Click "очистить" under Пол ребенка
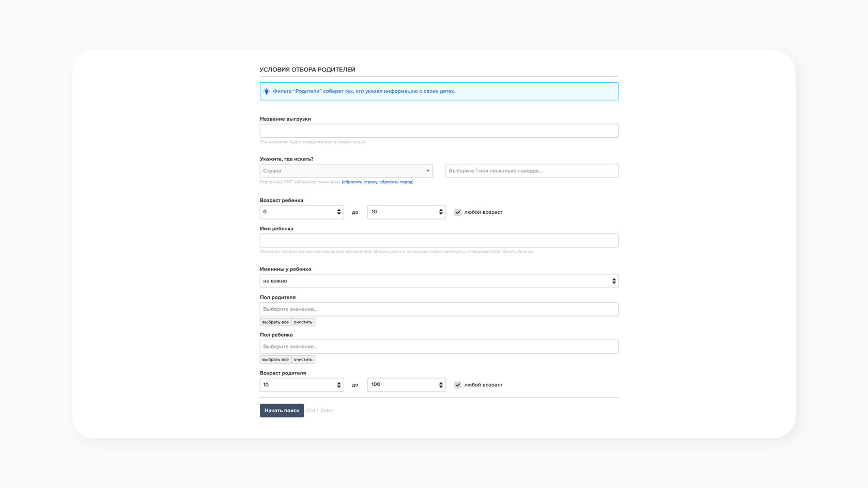868x488 pixels. [303, 360]
